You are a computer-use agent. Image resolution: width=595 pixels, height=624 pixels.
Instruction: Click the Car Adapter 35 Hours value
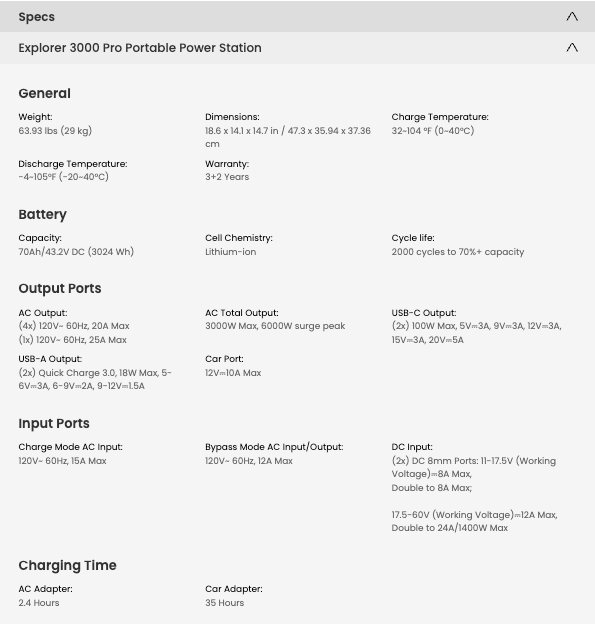pyautogui.click(x=224, y=603)
